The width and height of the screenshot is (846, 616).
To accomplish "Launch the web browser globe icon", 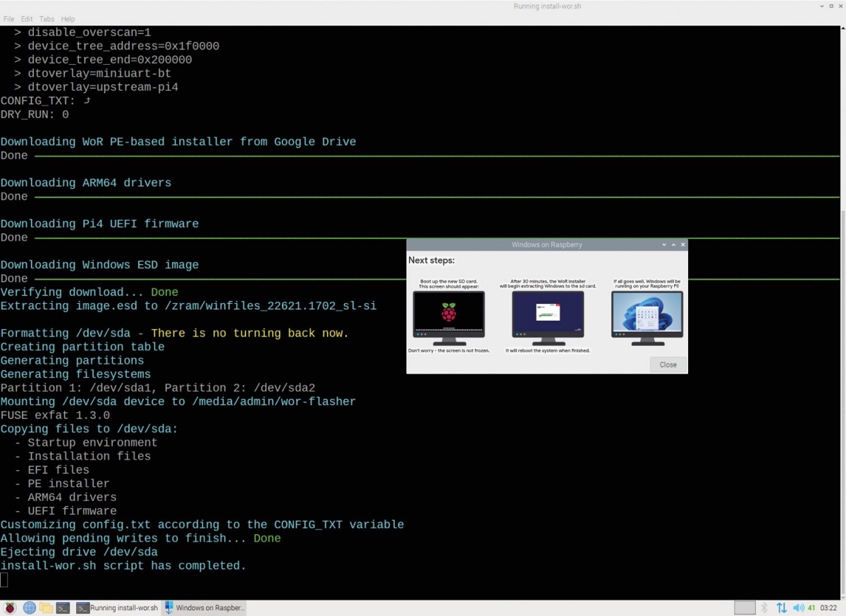I will pos(29,608).
